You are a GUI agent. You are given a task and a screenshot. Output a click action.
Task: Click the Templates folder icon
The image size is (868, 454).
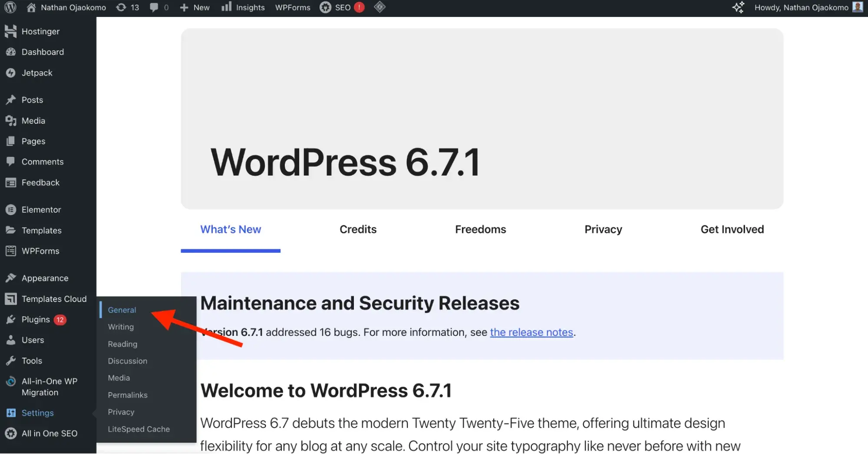coord(11,230)
